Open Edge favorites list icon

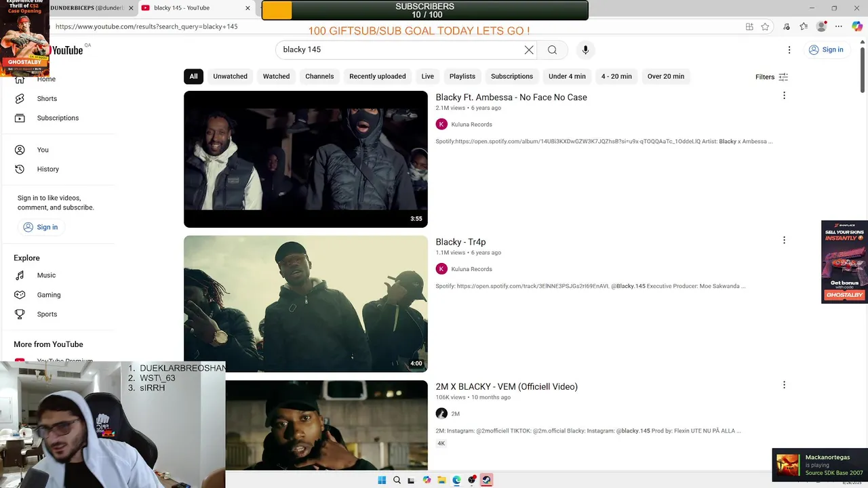tap(804, 26)
